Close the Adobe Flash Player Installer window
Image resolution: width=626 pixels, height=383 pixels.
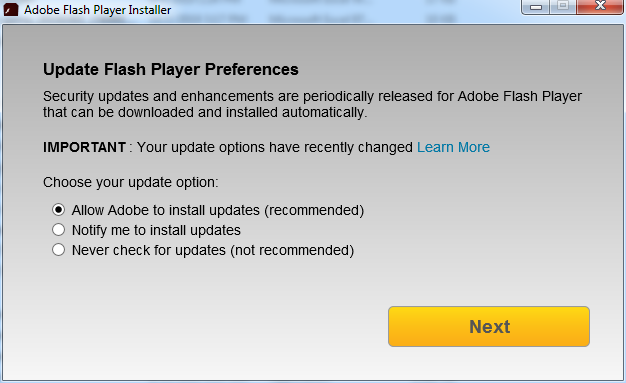[600, 7]
